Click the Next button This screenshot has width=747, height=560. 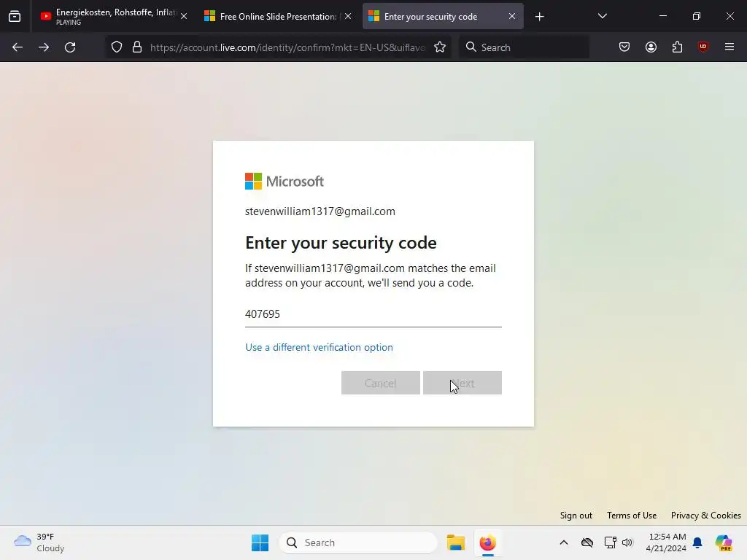coord(462,383)
